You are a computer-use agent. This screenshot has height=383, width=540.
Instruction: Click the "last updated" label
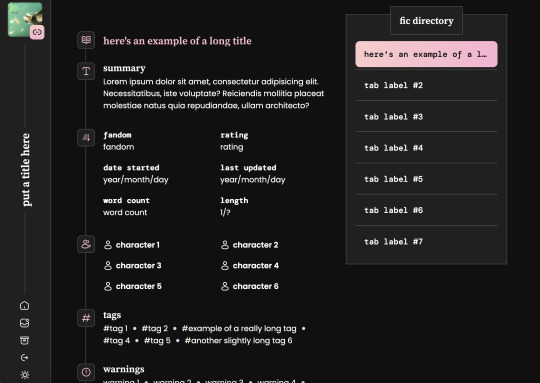click(x=248, y=168)
